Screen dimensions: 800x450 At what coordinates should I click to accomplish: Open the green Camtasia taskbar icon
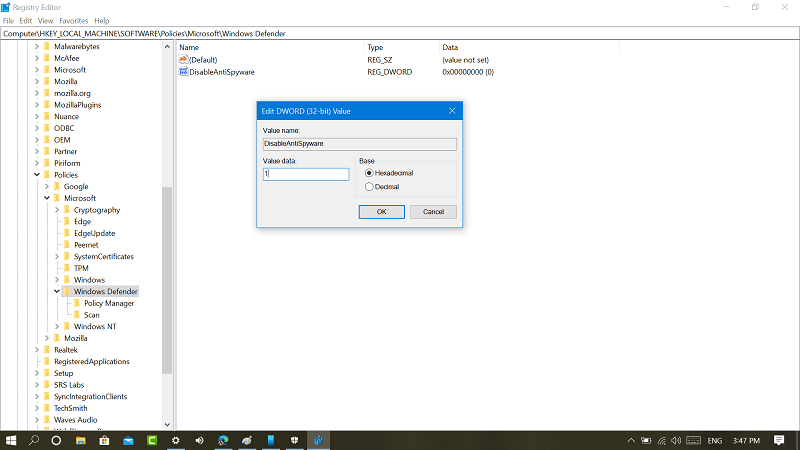click(x=152, y=440)
